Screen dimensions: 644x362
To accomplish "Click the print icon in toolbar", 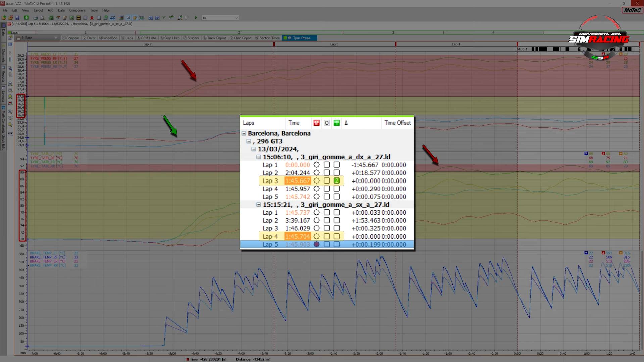I will (x=35, y=18).
